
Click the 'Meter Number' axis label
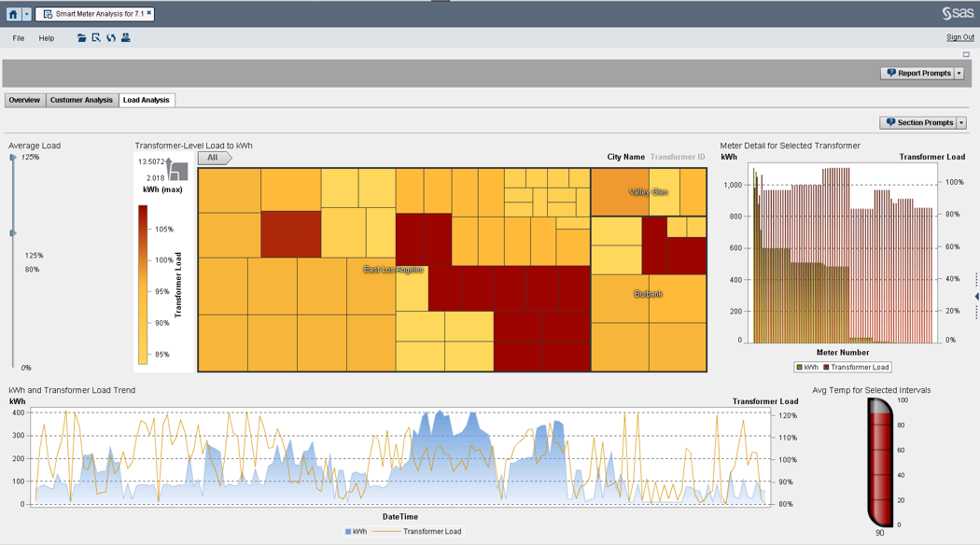843,353
